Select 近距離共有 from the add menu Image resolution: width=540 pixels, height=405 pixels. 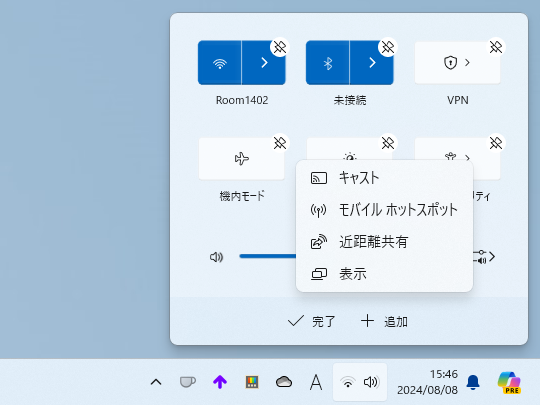click(x=384, y=242)
